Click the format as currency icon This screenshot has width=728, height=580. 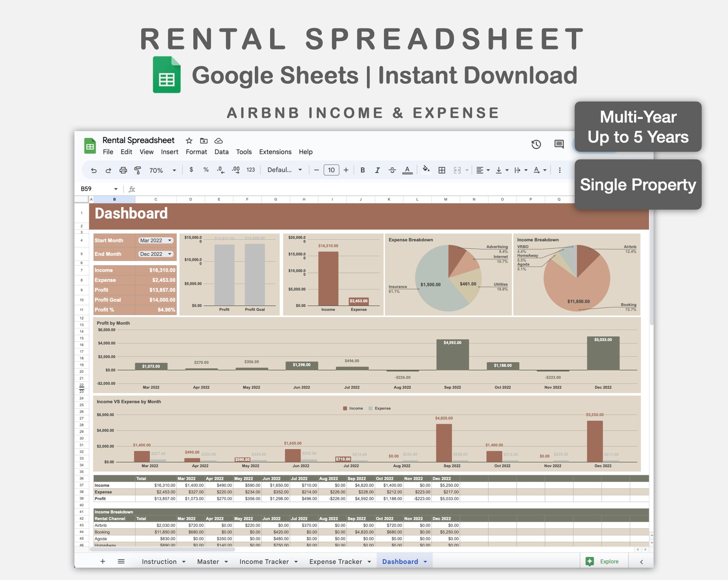click(191, 170)
